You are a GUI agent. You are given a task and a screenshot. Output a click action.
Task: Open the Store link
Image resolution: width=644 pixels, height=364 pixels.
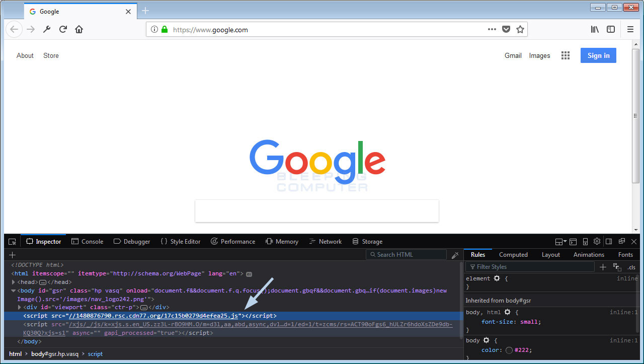pyautogui.click(x=51, y=55)
